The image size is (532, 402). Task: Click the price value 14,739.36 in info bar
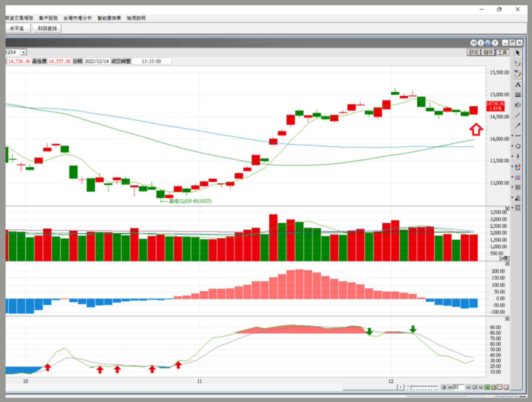[19, 61]
